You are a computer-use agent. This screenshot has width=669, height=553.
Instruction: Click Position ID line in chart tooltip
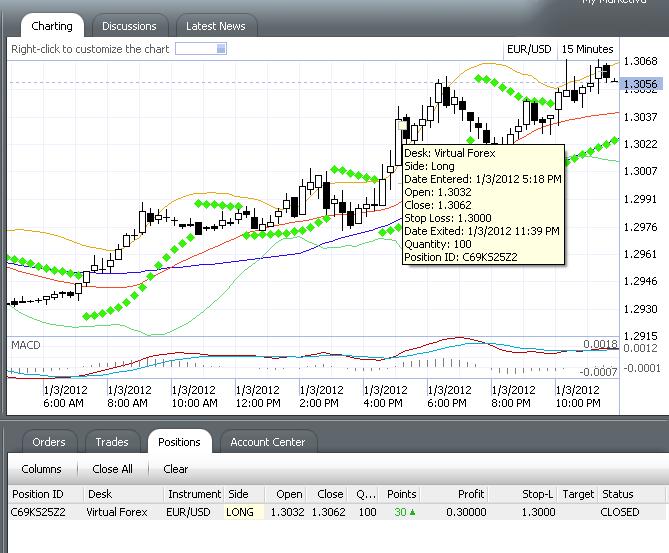click(x=461, y=257)
